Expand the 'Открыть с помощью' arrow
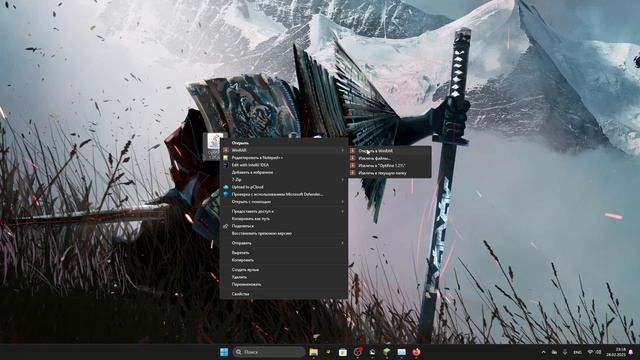This screenshot has height=360, width=640. tap(342, 202)
